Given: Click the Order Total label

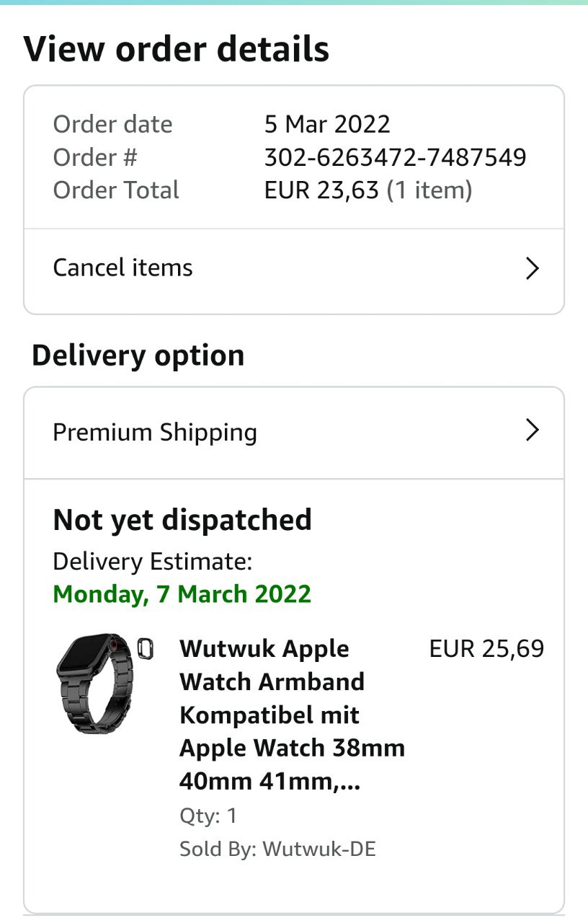Looking at the screenshot, I should (x=116, y=190).
